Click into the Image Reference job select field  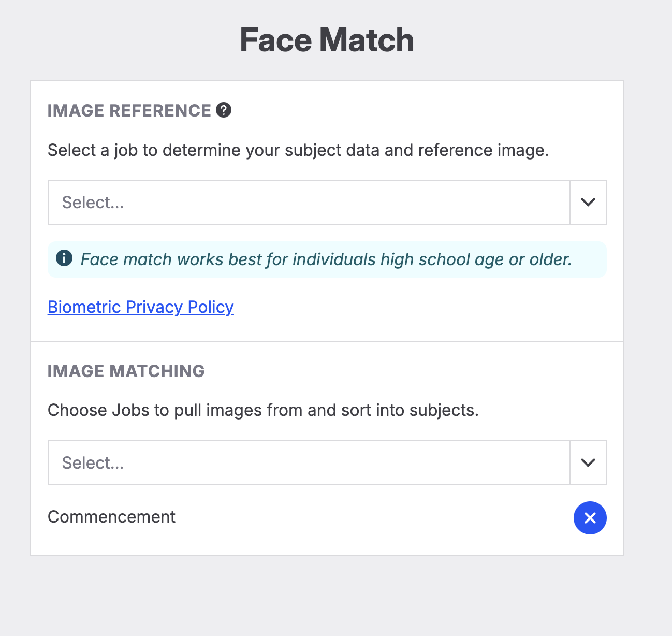[x=309, y=203]
